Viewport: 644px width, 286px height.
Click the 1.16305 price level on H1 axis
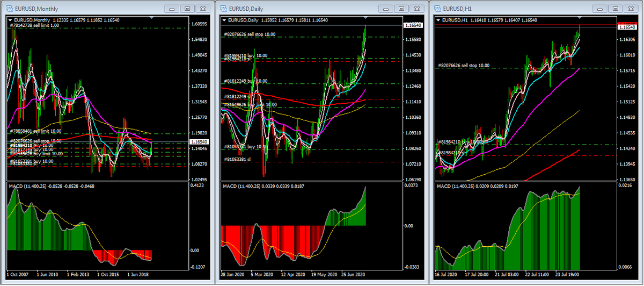628,40
